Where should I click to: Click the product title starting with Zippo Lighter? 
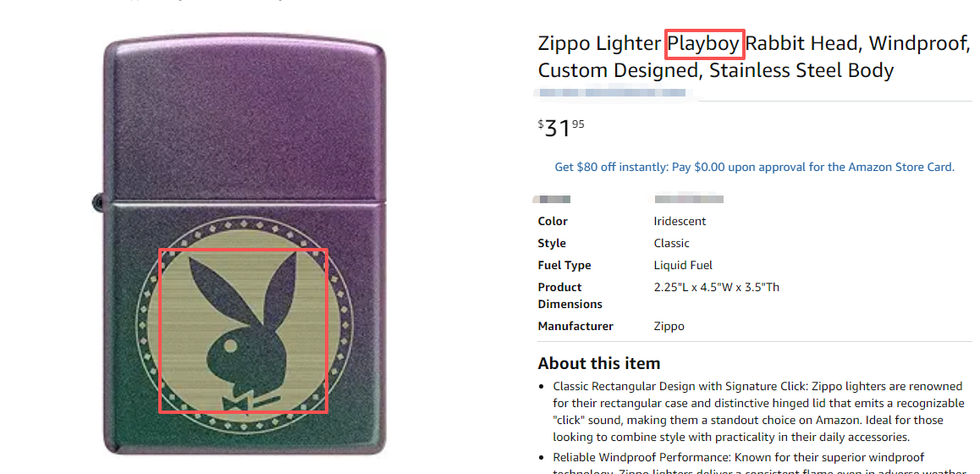pyautogui.click(x=753, y=56)
